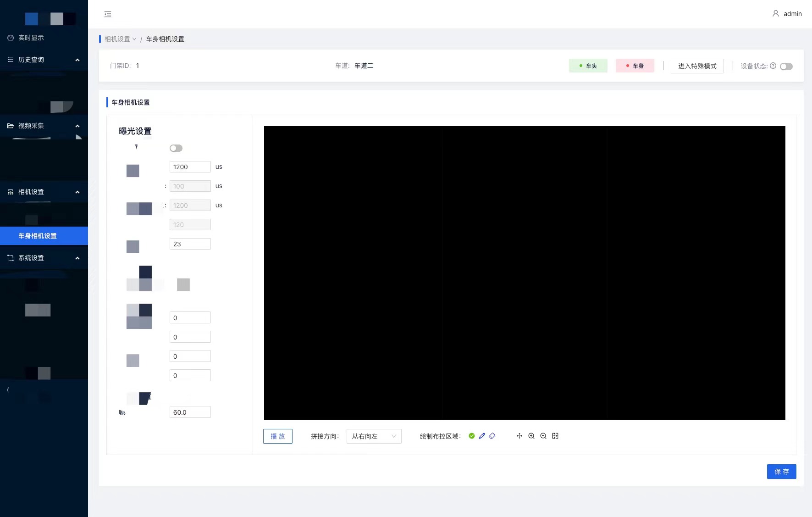
Task: Click the 播放 button
Action: (278, 436)
